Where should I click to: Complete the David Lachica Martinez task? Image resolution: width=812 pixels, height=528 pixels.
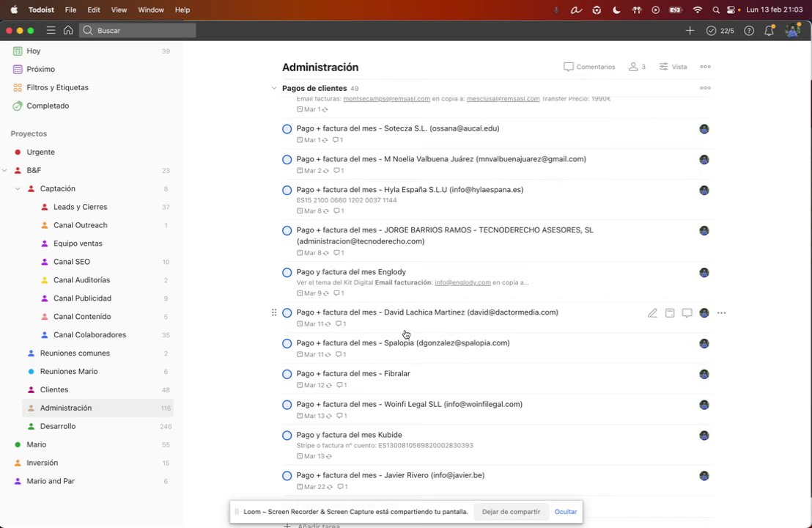pos(287,313)
